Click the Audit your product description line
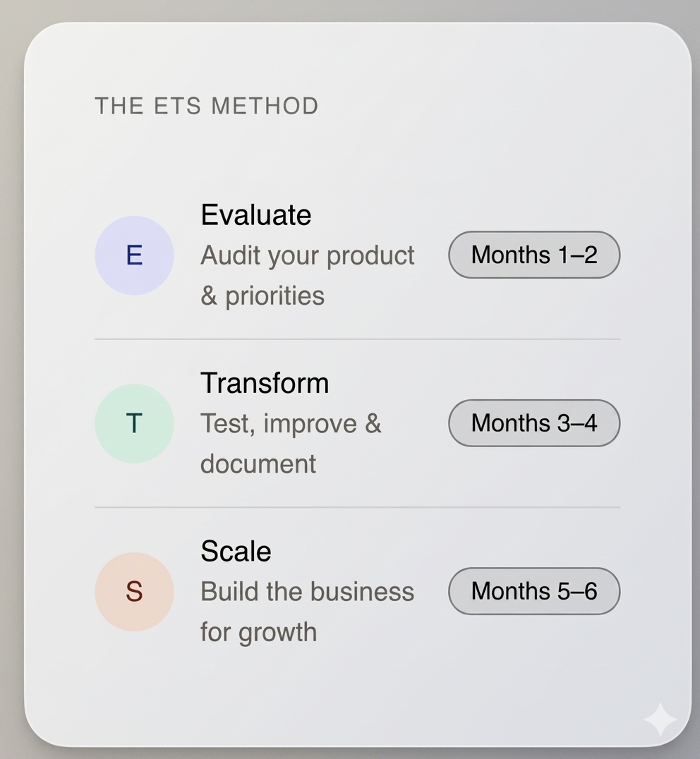 pos(308,255)
